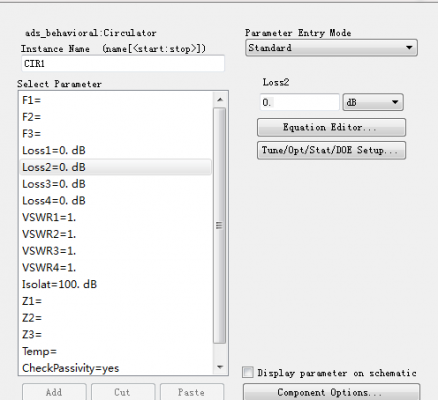Click the Loss2 value input field
Viewport: 438px width, 400px height.
[299, 102]
